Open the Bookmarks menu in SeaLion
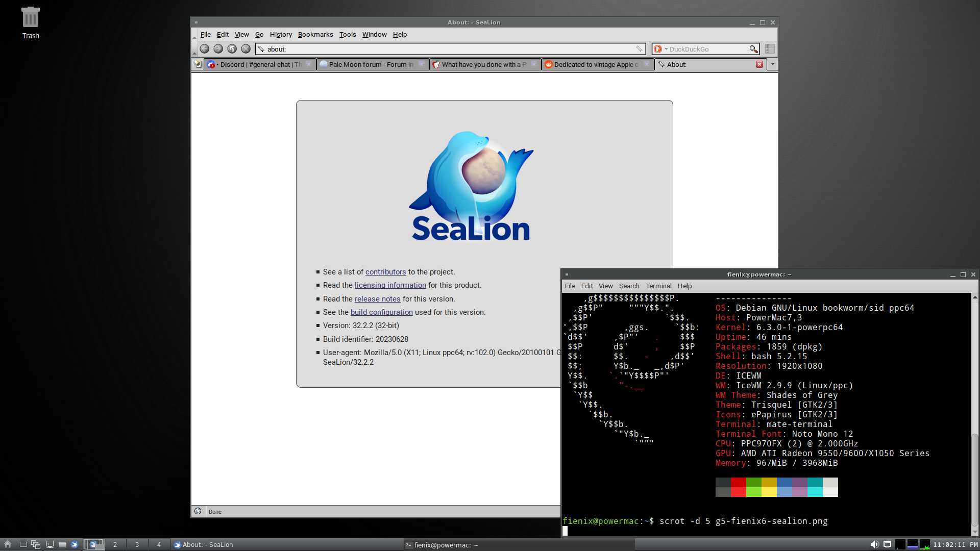Image resolution: width=980 pixels, height=551 pixels. point(315,35)
